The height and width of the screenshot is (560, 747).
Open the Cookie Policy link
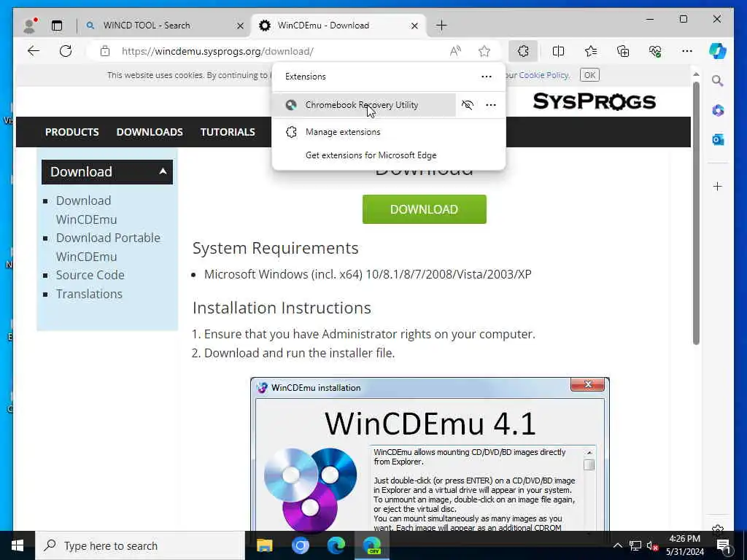click(x=543, y=75)
